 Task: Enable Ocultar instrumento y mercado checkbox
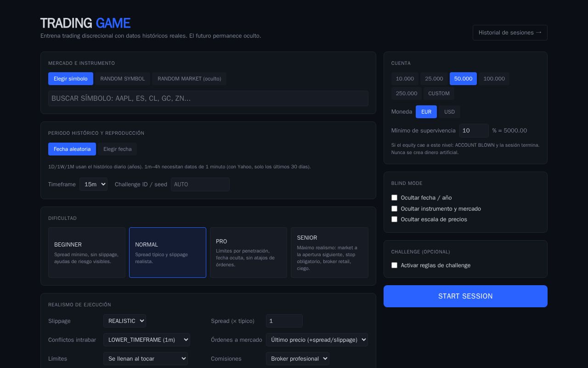point(394,209)
